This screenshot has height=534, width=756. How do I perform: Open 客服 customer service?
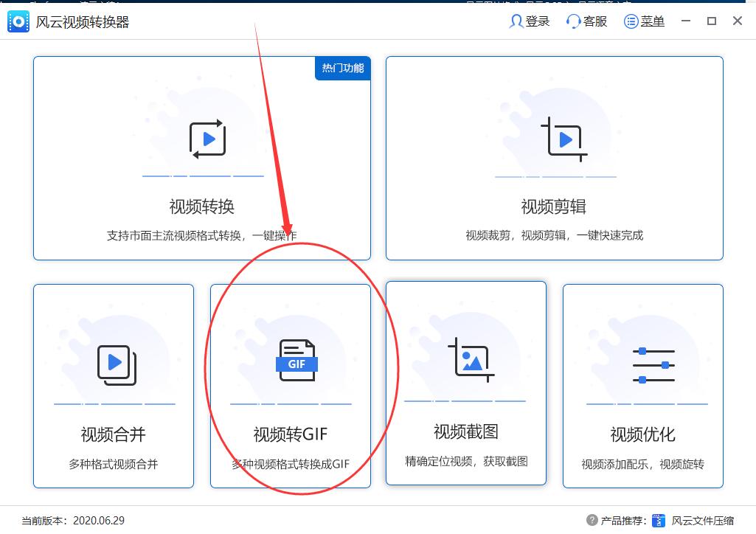587,21
